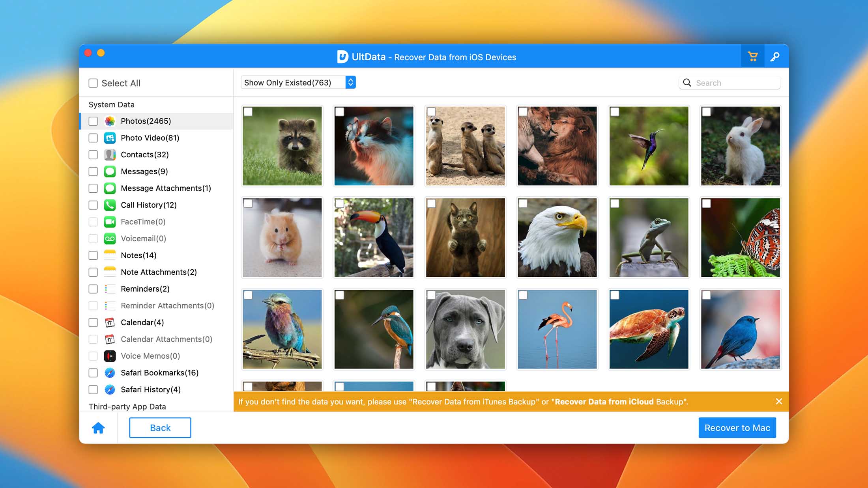Click the Third-party App Data heading
Image resolution: width=868 pixels, height=488 pixels.
(x=127, y=406)
